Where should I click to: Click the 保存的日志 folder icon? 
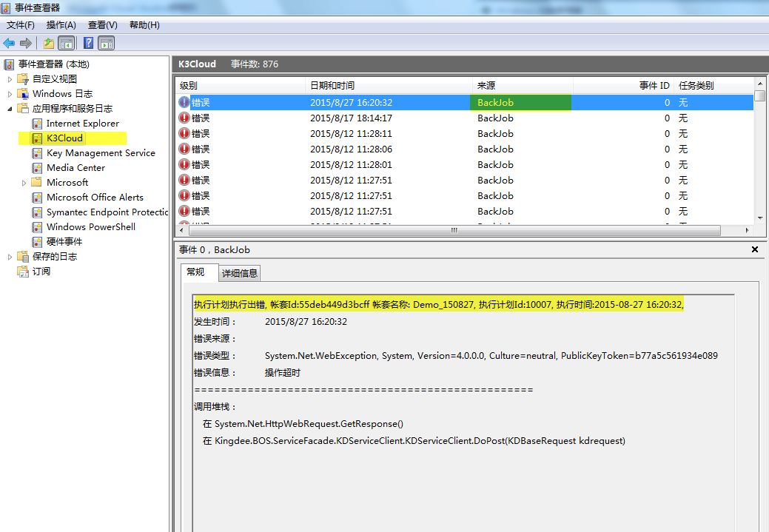23,257
